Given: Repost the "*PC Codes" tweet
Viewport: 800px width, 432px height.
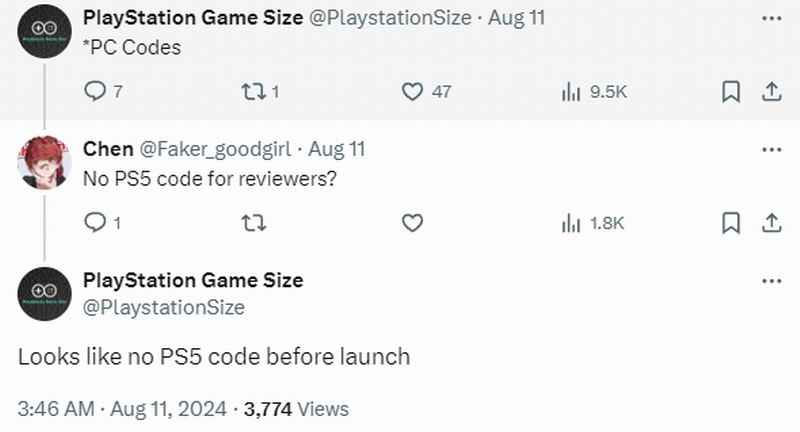Looking at the screenshot, I should click(251, 91).
